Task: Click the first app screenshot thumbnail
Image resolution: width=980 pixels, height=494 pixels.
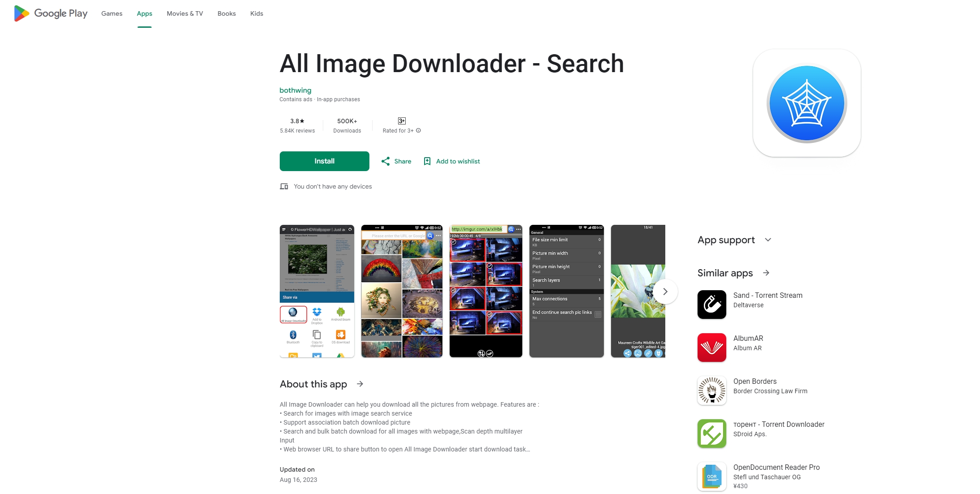Action: (314, 291)
